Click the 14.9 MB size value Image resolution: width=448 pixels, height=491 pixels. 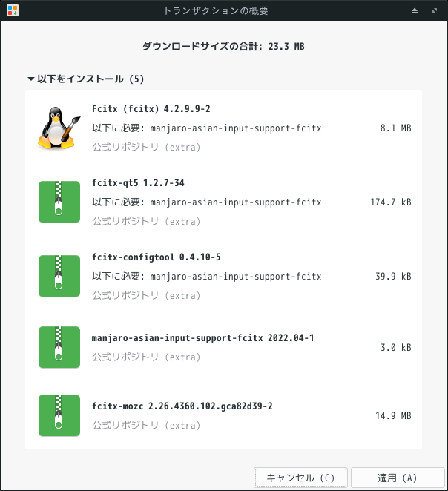point(393,416)
